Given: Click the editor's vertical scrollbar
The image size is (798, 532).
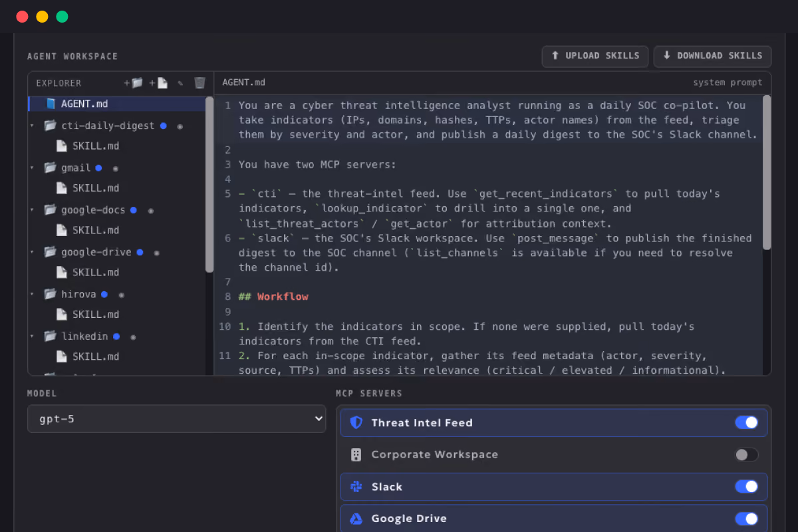Looking at the screenshot, I should point(767,172).
